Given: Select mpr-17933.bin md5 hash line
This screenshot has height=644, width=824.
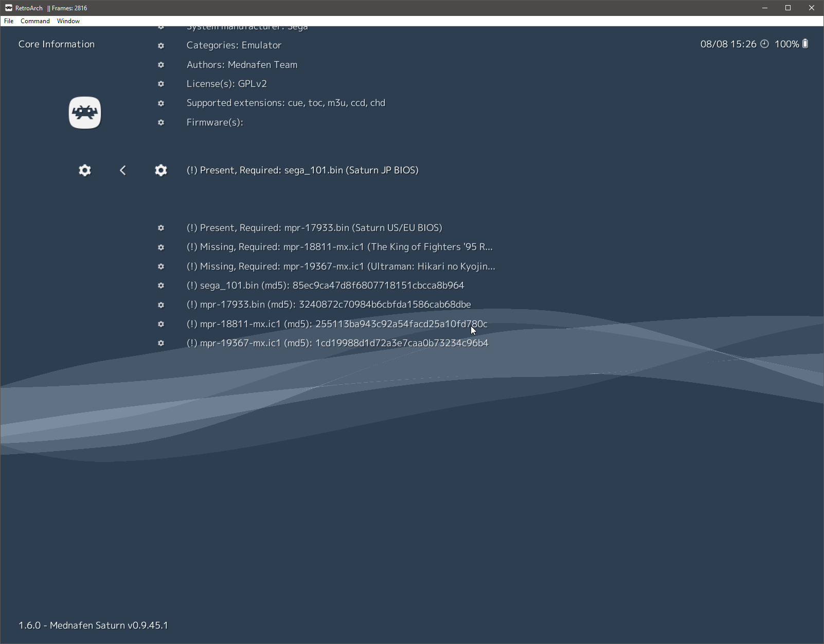Looking at the screenshot, I should pos(329,305).
